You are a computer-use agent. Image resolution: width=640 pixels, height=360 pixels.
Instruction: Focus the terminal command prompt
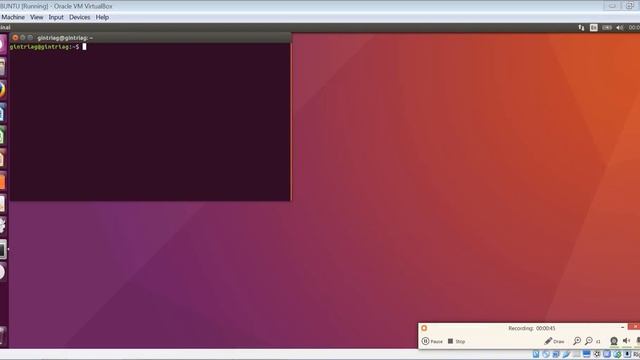[x=48, y=47]
